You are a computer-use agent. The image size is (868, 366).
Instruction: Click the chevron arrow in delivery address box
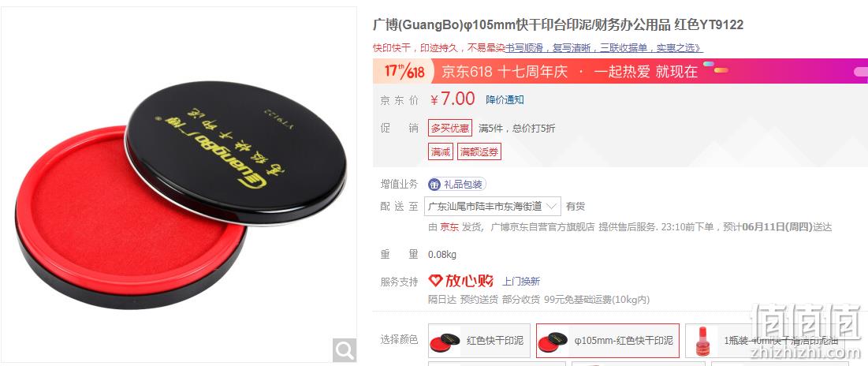point(551,207)
